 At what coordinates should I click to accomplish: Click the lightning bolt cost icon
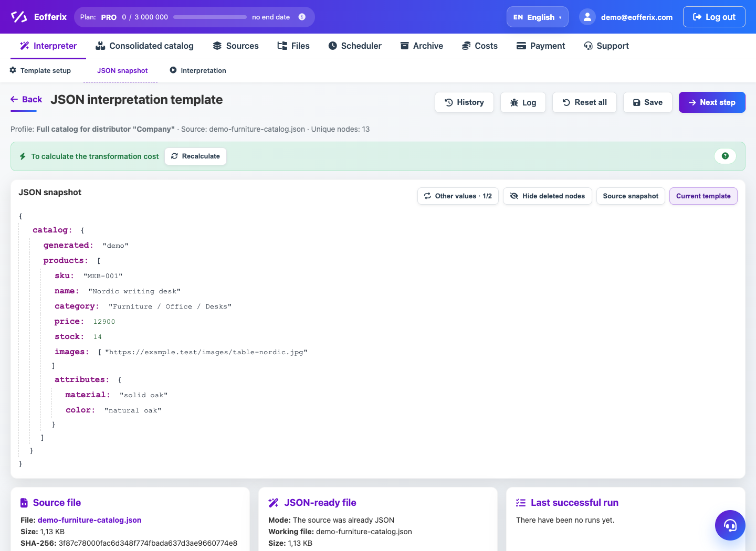(23, 156)
